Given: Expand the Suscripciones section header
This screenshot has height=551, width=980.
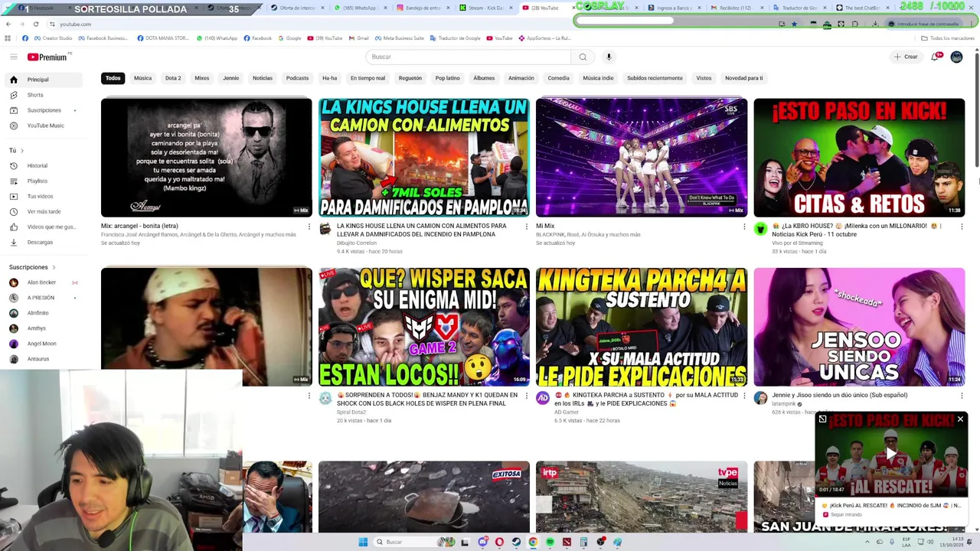Looking at the screenshot, I should pyautogui.click(x=32, y=267).
